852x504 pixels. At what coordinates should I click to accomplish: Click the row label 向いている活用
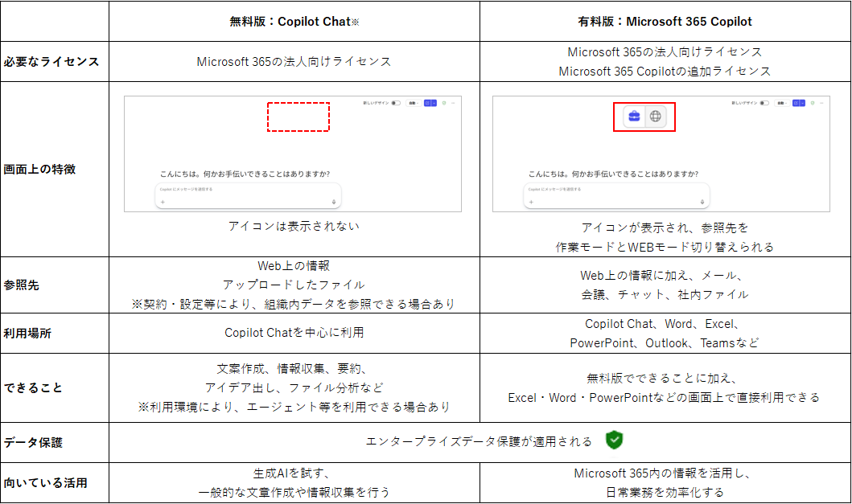45,483
